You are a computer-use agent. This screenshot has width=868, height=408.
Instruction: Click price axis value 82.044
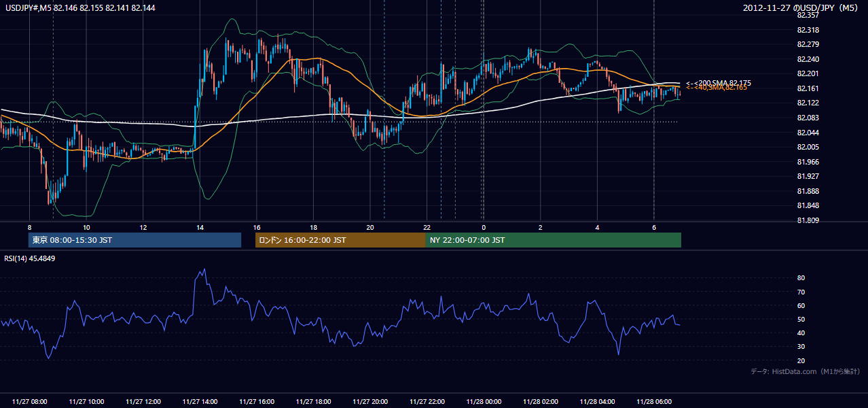tap(808, 132)
